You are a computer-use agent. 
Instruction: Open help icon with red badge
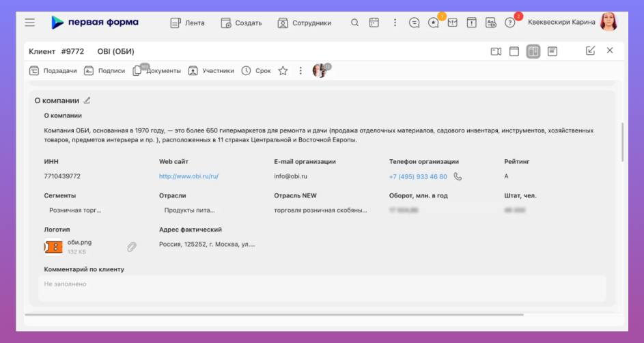(510, 23)
